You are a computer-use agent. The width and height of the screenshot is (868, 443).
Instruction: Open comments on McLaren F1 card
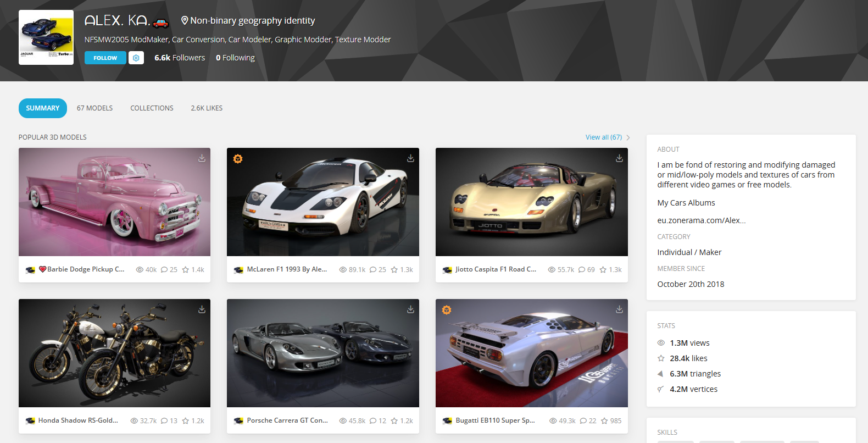tap(373, 270)
